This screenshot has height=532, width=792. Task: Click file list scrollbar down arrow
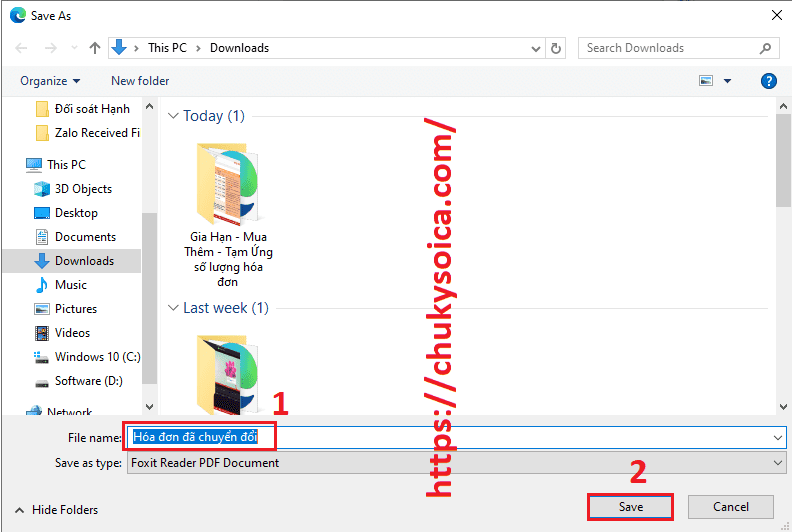tap(783, 407)
